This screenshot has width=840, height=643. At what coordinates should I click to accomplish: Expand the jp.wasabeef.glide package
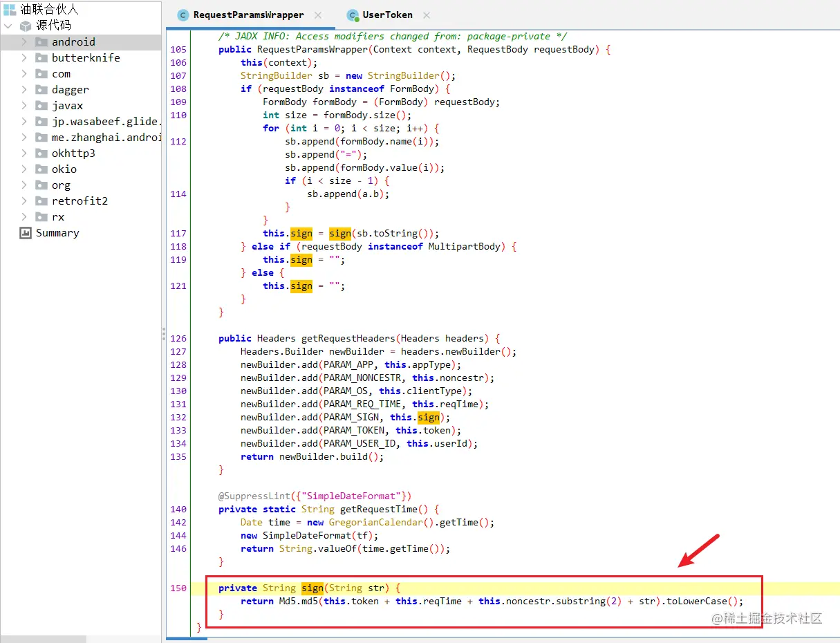pyautogui.click(x=24, y=121)
